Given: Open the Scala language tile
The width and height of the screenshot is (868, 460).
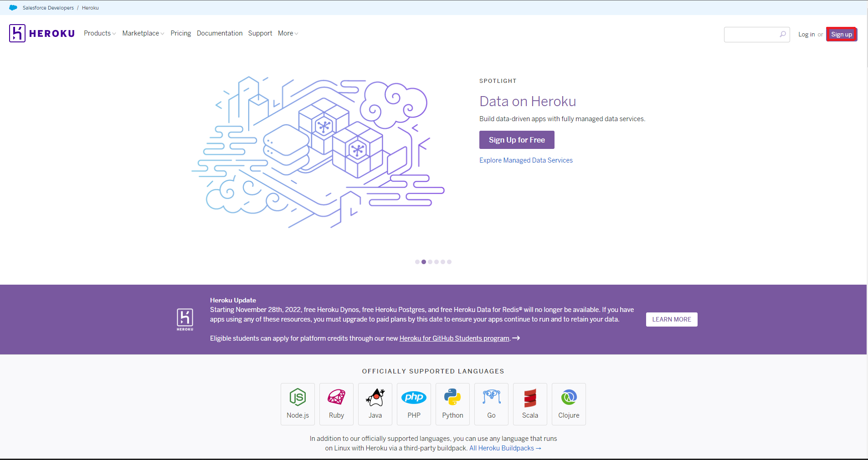Looking at the screenshot, I should pos(530,404).
